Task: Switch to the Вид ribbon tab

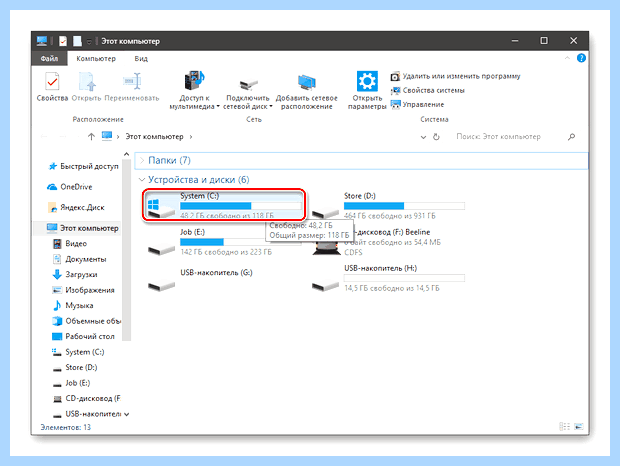Action: [141, 58]
